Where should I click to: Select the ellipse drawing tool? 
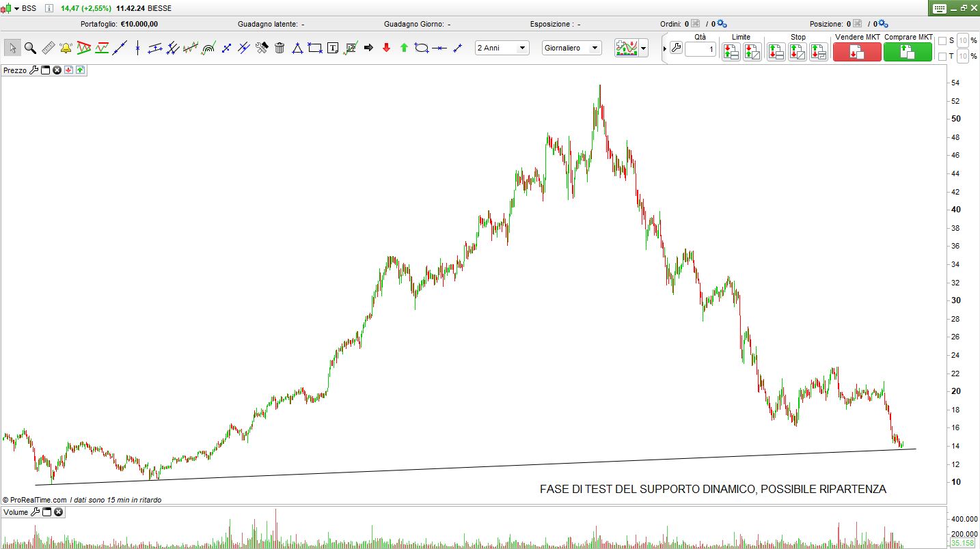click(422, 48)
